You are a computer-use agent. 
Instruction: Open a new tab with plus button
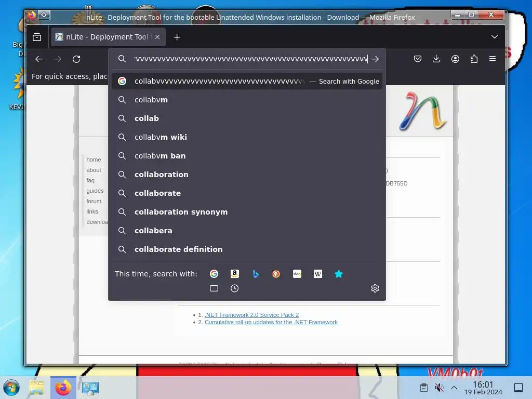click(x=177, y=37)
